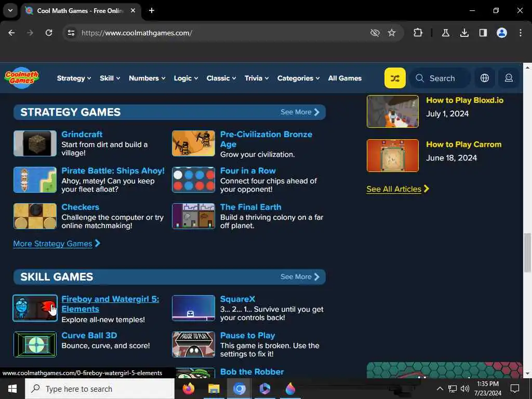Click the Grindcraft thumbnail image
The image size is (532, 399).
(x=35, y=143)
